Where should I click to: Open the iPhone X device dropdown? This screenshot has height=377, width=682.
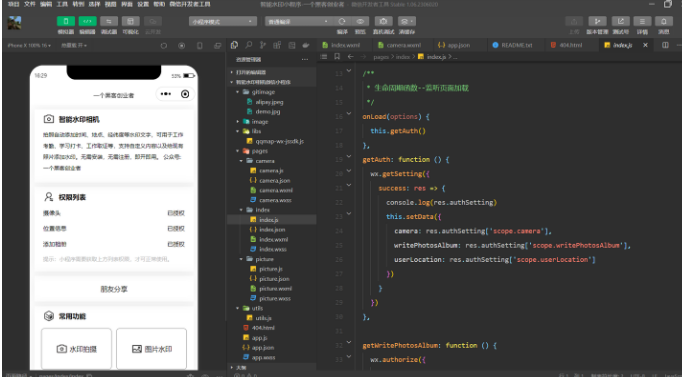pyautogui.click(x=29, y=45)
